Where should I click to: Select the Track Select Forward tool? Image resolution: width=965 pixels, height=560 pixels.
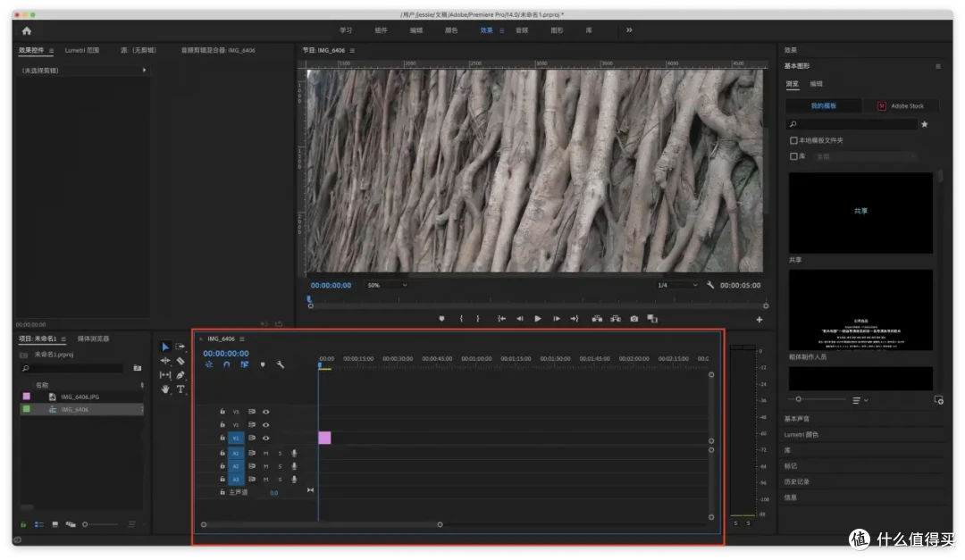pyautogui.click(x=180, y=347)
